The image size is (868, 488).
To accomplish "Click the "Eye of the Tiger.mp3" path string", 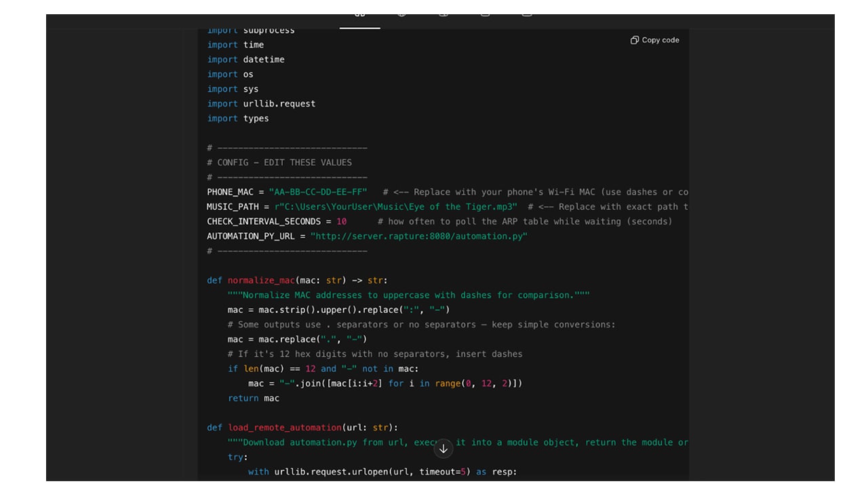I will (396, 207).
